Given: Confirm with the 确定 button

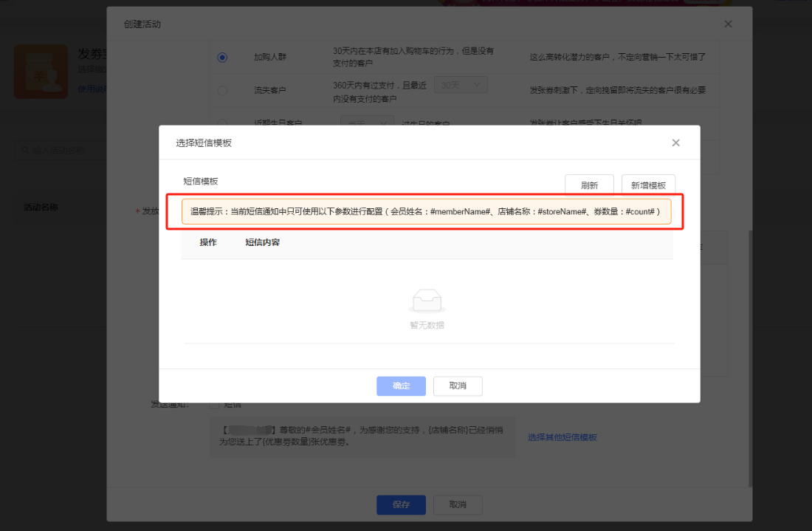Looking at the screenshot, I should [401, 386].
